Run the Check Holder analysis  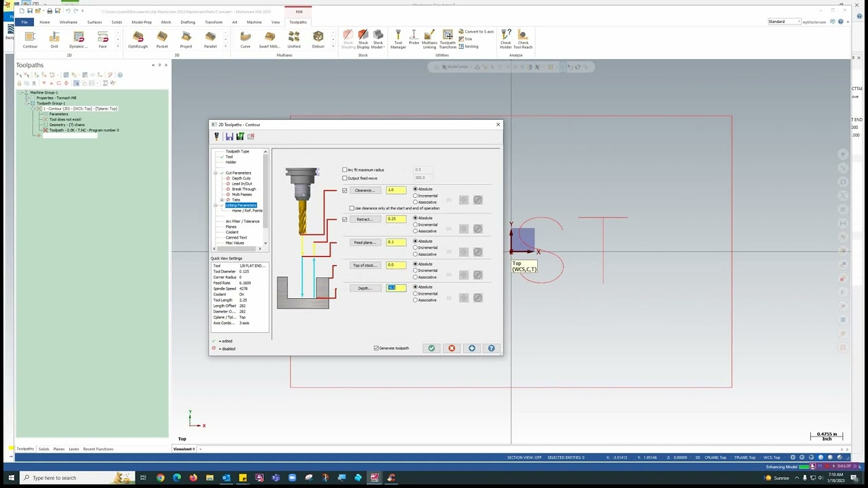click(x=506, y=39)
